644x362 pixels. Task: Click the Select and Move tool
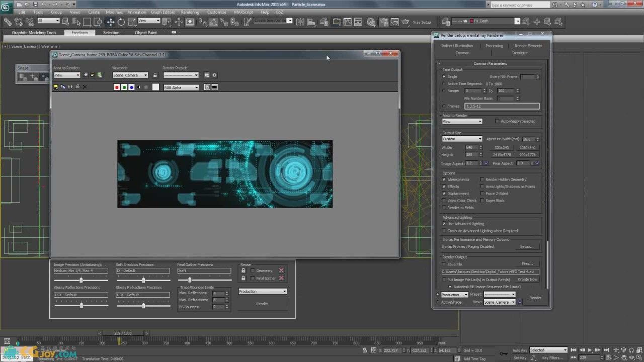click(x=110, y=22)
